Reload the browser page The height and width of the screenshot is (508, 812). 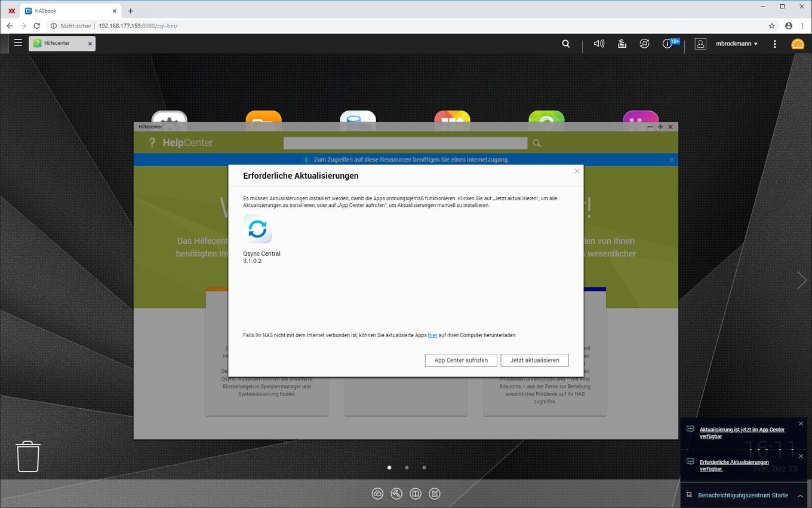36,26
